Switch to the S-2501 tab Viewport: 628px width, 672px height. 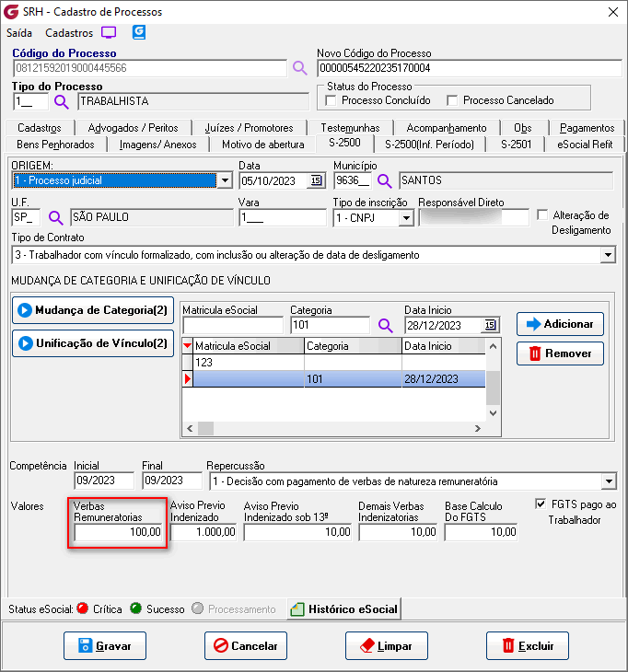click(x=516, y=144)
